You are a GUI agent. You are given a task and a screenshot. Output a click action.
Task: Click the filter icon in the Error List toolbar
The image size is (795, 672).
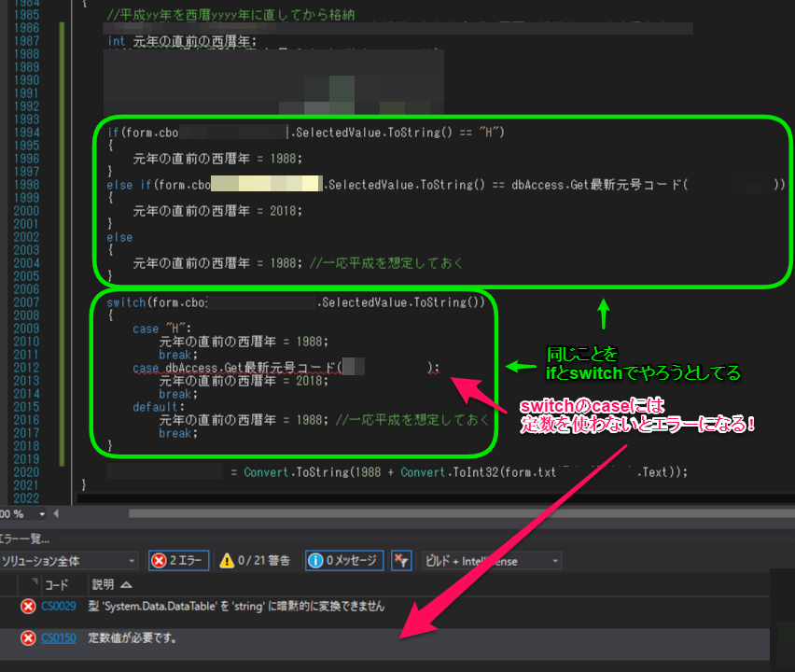(x=400, y=561)
